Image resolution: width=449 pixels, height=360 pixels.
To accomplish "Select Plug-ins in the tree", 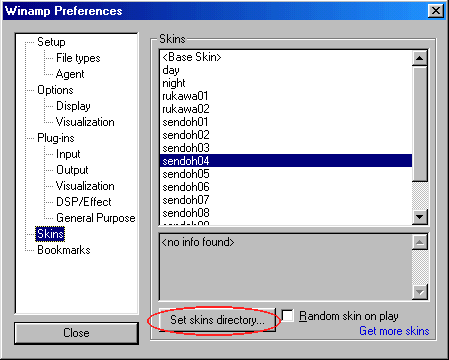I will tap(56, 138).
